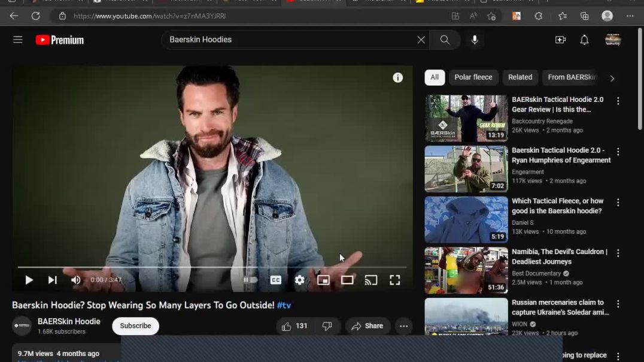Open the Create video button
The height and width of the screenshot is (362, 644).
[x=561, y=40]
